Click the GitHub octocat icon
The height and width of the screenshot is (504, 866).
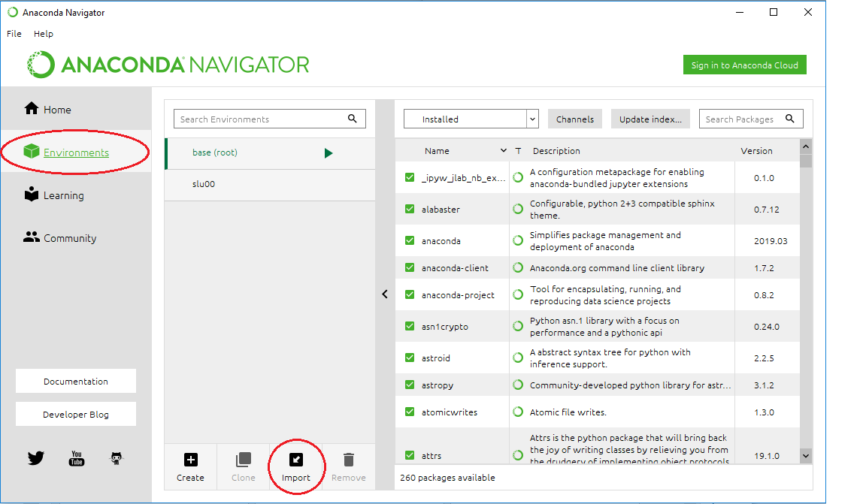(116, 458)
